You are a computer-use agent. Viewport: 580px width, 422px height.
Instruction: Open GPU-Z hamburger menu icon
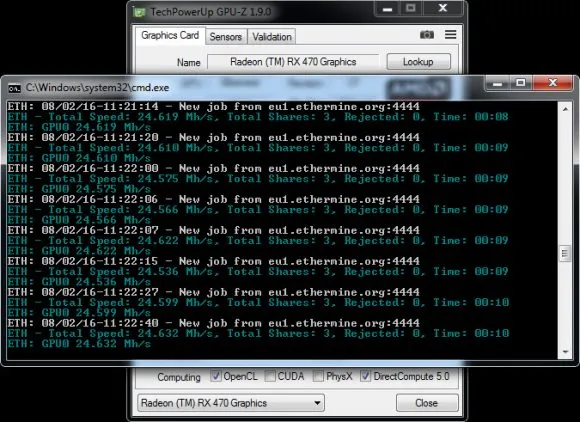[x=450, y=34]
